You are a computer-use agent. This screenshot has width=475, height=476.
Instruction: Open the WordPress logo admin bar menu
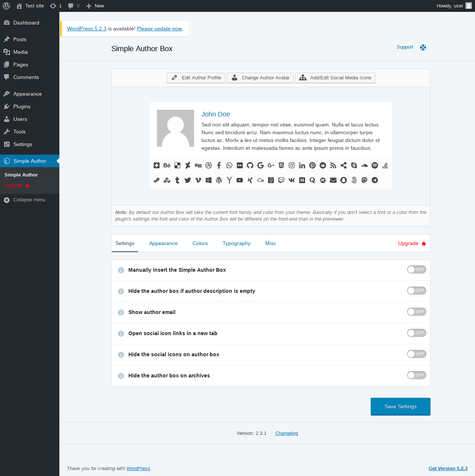pos(6,6)
